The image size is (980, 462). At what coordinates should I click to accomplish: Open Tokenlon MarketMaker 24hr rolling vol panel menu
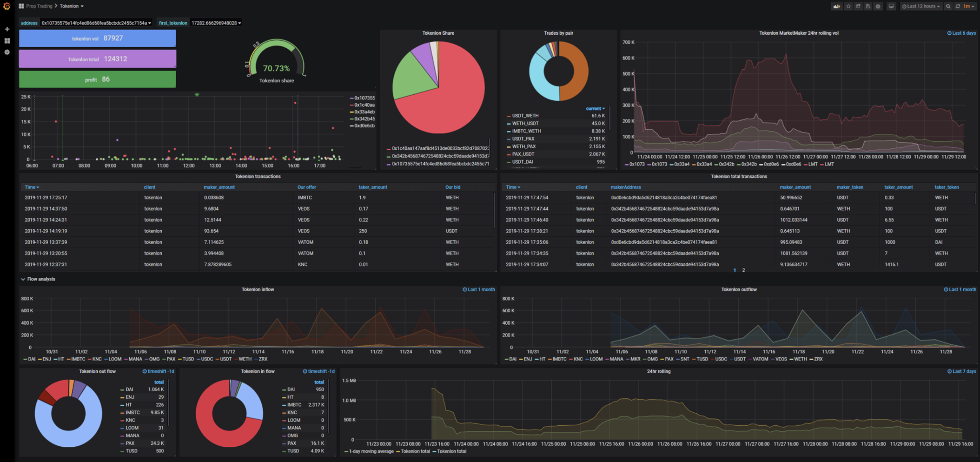click(x=799, y=33)
